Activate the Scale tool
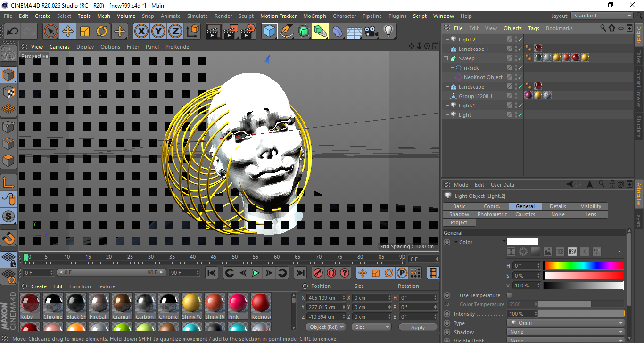Image resolution: width=644 pixels, height=343 pixels. 85,32
